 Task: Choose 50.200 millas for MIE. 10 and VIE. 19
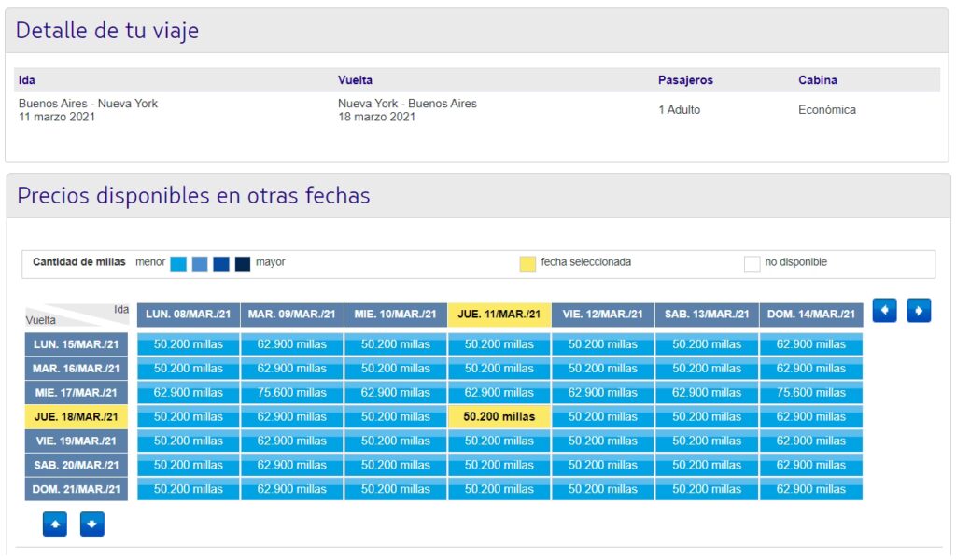click(396, 441)
